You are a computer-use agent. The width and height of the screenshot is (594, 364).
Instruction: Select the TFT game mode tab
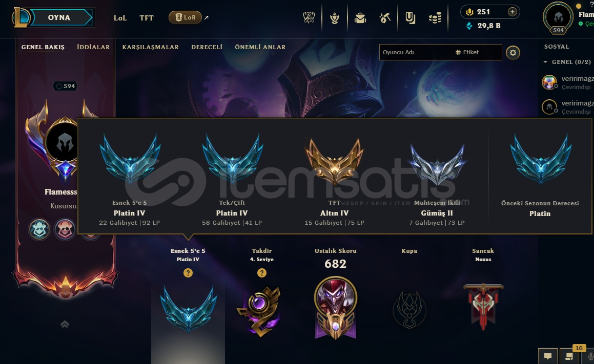pos(147,18)
